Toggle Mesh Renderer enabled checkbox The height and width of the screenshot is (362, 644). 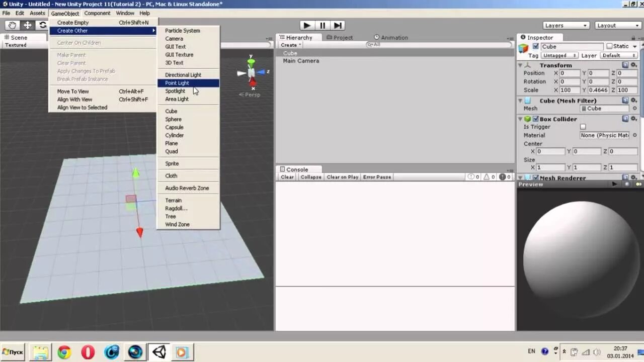(536, 177)
